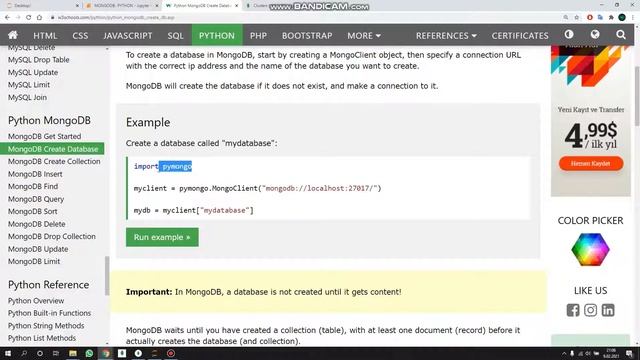Open Windows Start menu
The image size is (640, 360).
pos(8,353)
